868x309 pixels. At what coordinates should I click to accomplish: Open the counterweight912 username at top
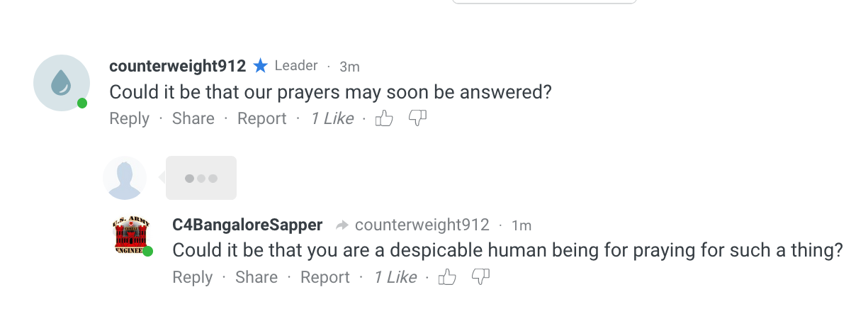click(177, 66)
